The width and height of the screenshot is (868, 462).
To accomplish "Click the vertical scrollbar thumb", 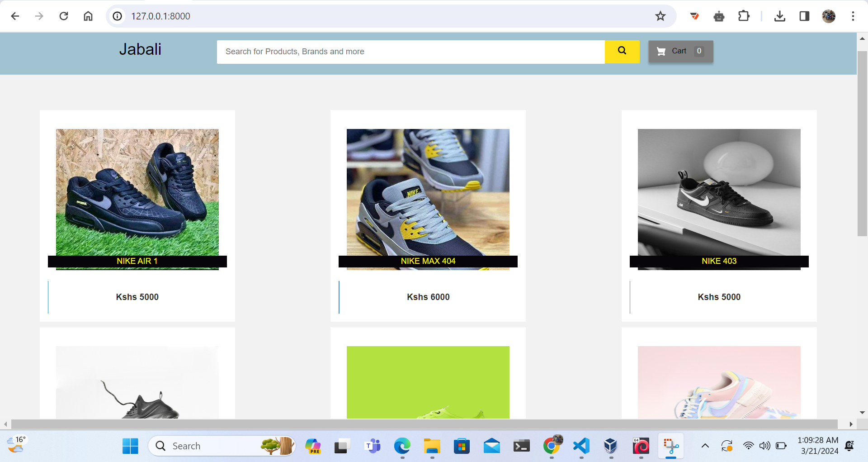I will pos(862,143).
